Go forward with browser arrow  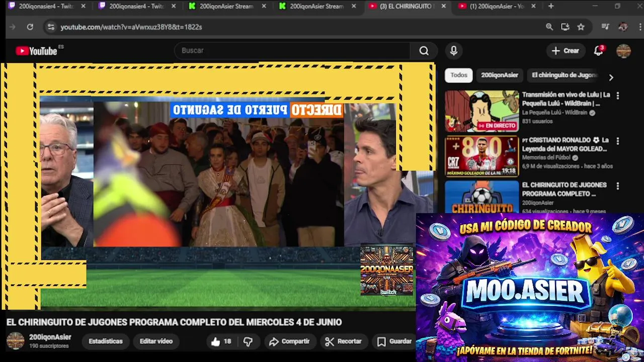pyautogui.click(x=13, y=27)
